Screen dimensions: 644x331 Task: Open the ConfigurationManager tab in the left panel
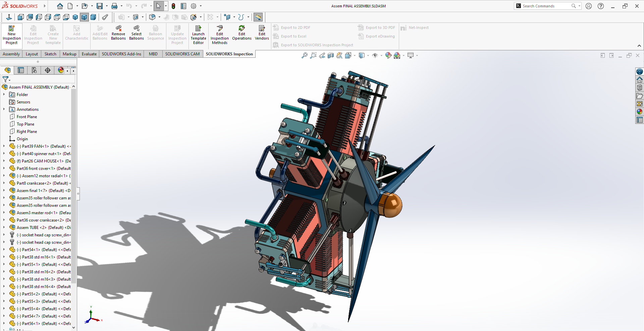34,70
